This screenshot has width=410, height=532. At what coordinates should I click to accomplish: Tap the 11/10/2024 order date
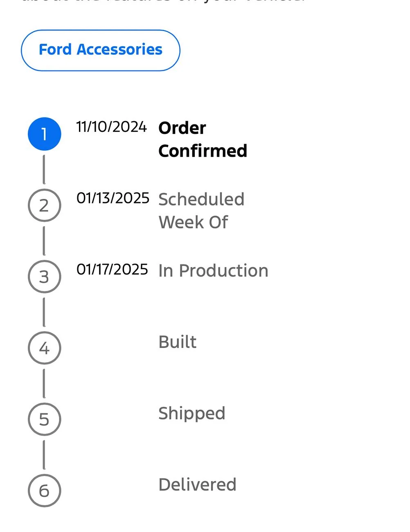pos(112,127)
